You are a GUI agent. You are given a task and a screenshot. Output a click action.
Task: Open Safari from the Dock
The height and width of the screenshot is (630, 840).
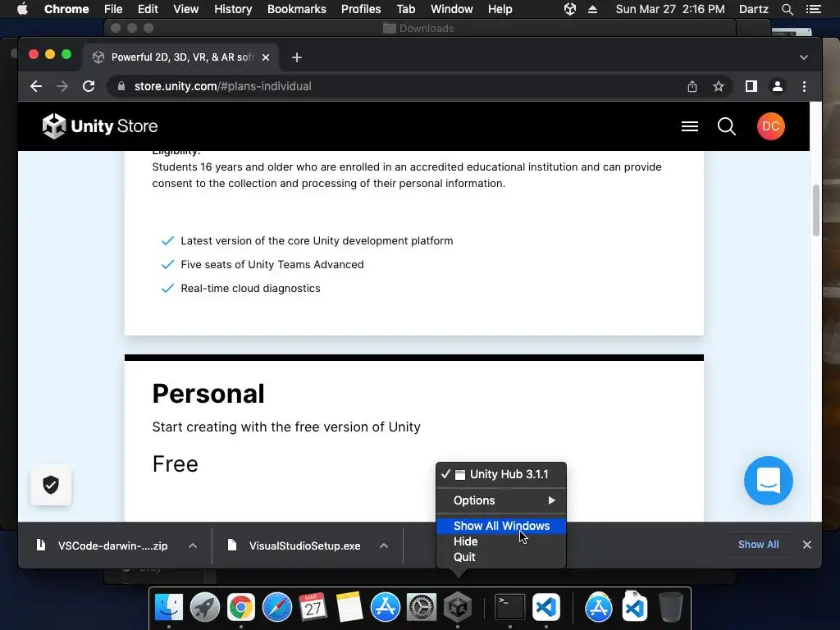(277, 607)
